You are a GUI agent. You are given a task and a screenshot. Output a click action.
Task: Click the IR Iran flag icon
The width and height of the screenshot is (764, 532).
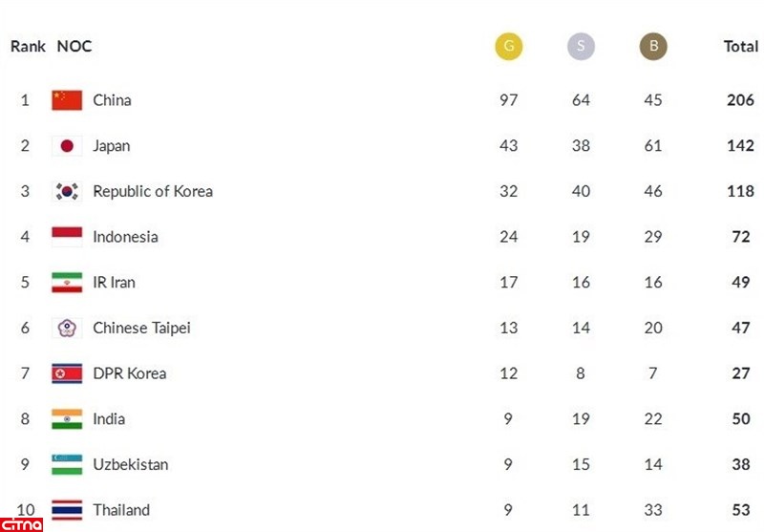67,283
